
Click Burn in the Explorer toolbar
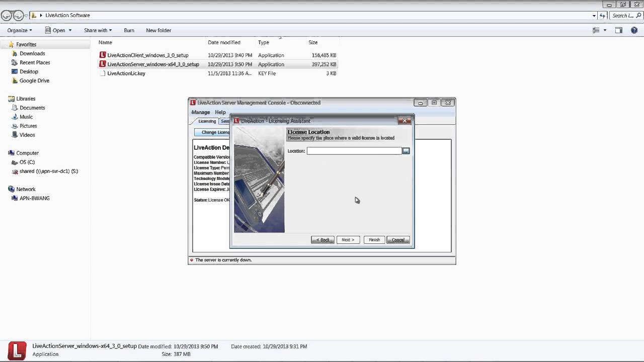coord(129,30)
